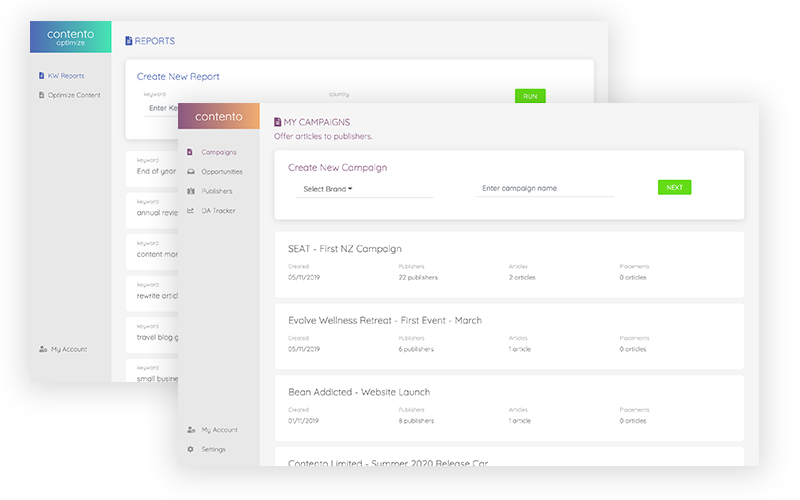This screenshot has height=500, width=800.
Task: Click '1 article' in Evolve Wellness row
Action: point(520,349)
